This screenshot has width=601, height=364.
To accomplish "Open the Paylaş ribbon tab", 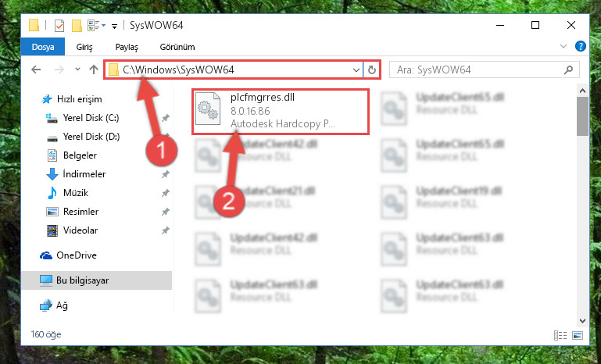I will pyautogui.click(x=127, y=47).
